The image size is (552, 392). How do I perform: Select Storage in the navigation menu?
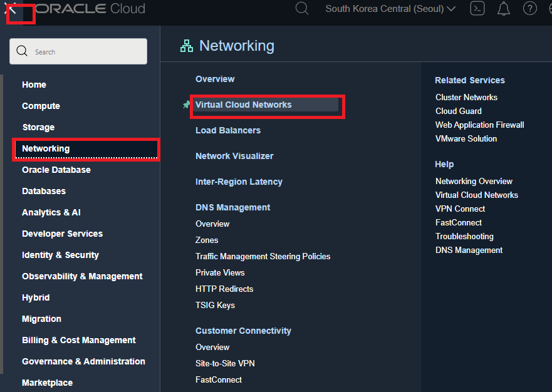tap(38, 127)
